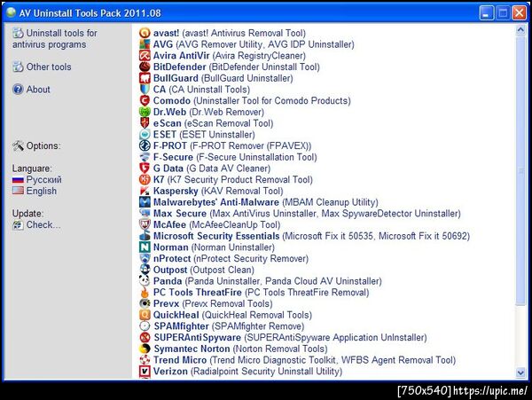Open the Other tools section

click(42, 67)
